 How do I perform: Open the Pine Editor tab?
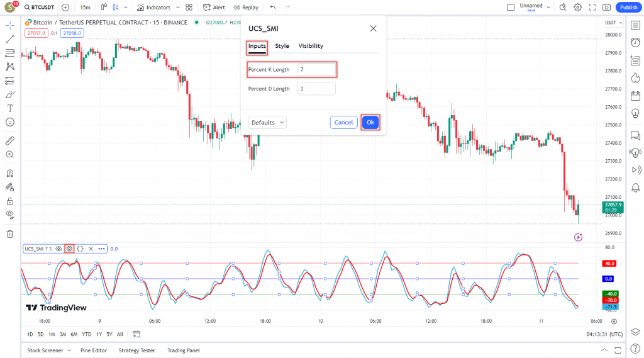click(94, 350)
